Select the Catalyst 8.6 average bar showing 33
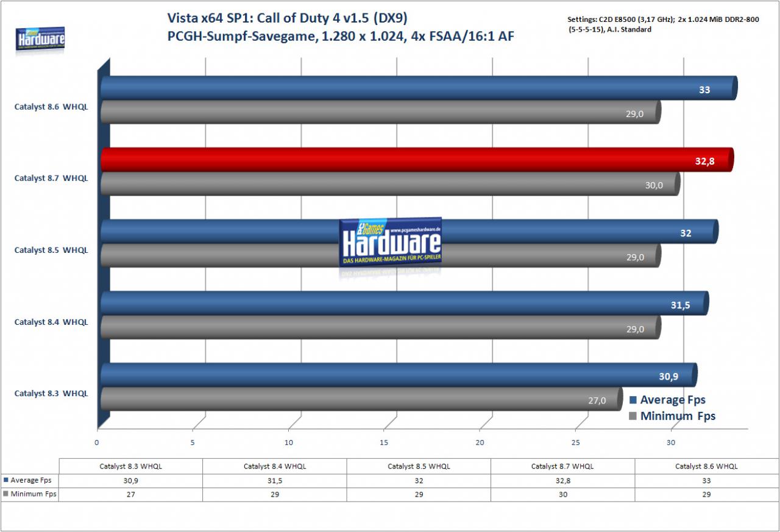The image size is (780, 532). 419,88
